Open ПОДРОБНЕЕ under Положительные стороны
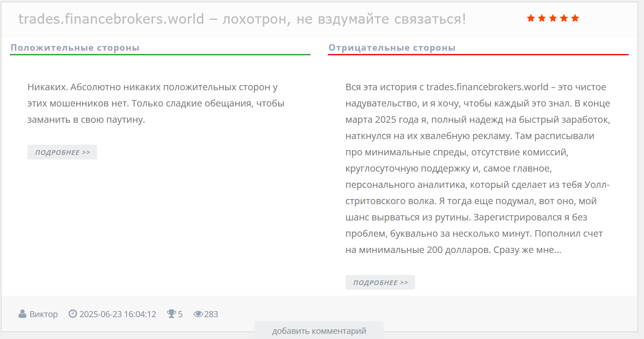Viewport: 644px width, 339px height. coord(62,152)
